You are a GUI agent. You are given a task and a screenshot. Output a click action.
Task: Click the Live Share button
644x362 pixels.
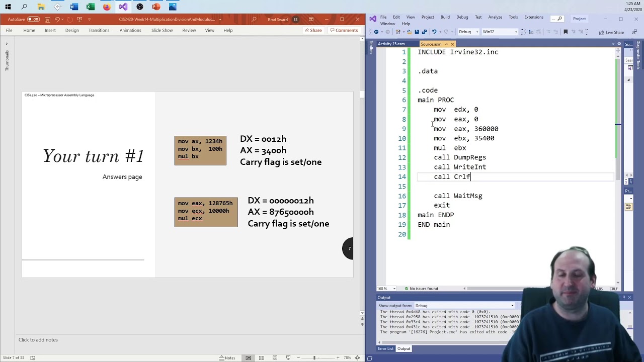click(x=611, y=32)
